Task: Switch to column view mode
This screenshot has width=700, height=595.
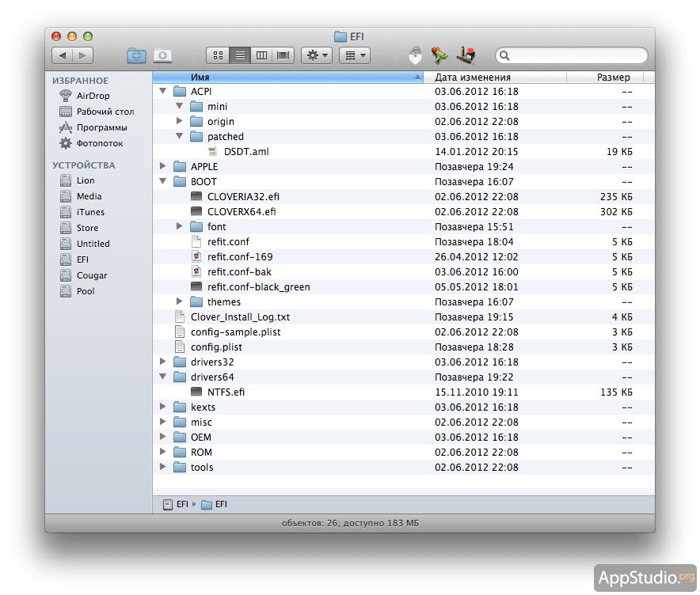Action: tap(261, 55)
